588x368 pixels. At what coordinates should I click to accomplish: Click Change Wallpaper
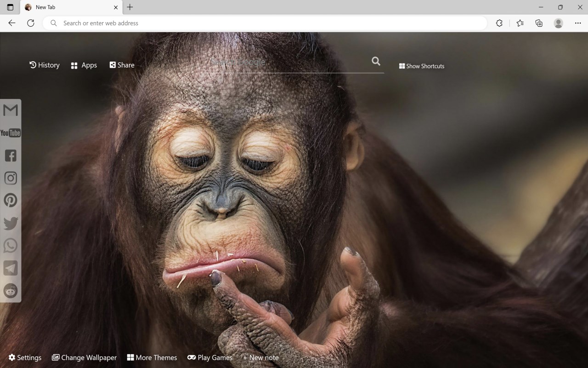click(x=84, y=357)
